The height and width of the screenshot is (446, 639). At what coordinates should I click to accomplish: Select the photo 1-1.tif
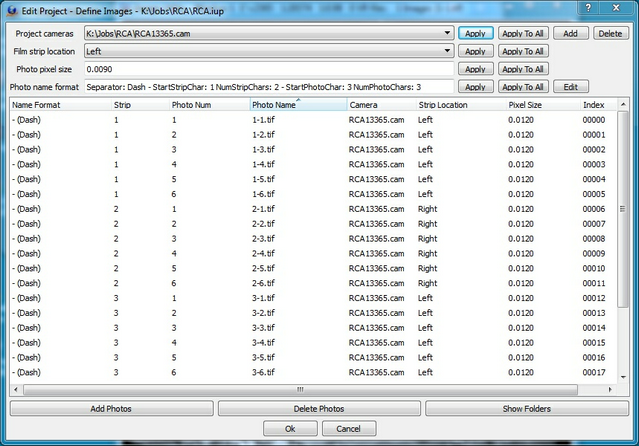(x=263, y=120)
